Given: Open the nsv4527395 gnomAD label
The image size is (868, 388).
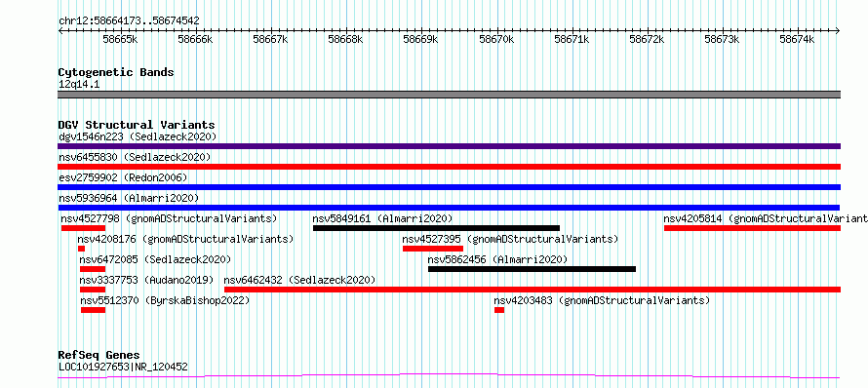Looking at the screenshot, I should click(510, 239).
